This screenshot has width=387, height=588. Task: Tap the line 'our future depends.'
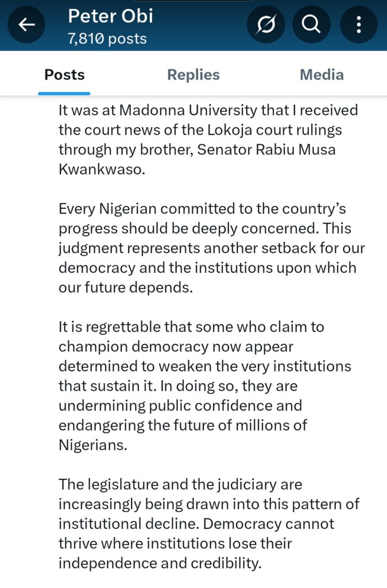point(126,288)
